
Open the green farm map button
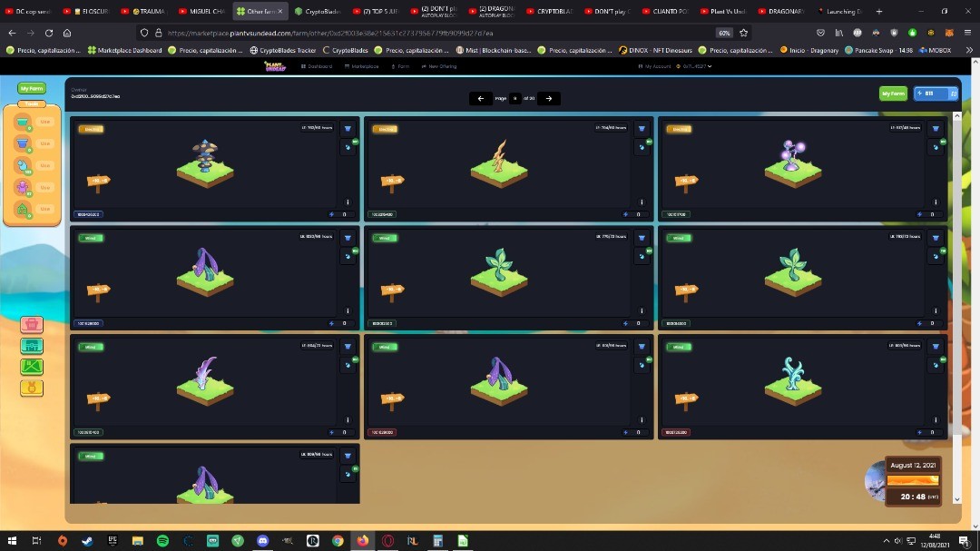point(31,367)
